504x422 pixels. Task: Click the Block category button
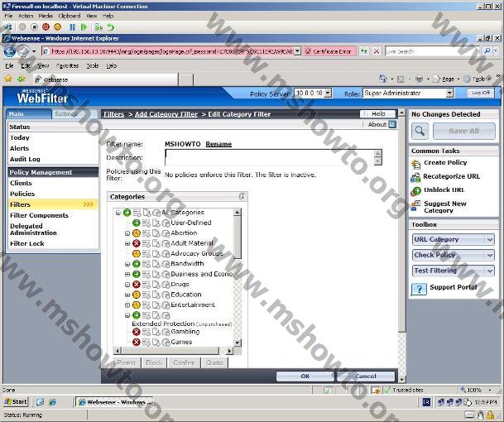[154, 362]
